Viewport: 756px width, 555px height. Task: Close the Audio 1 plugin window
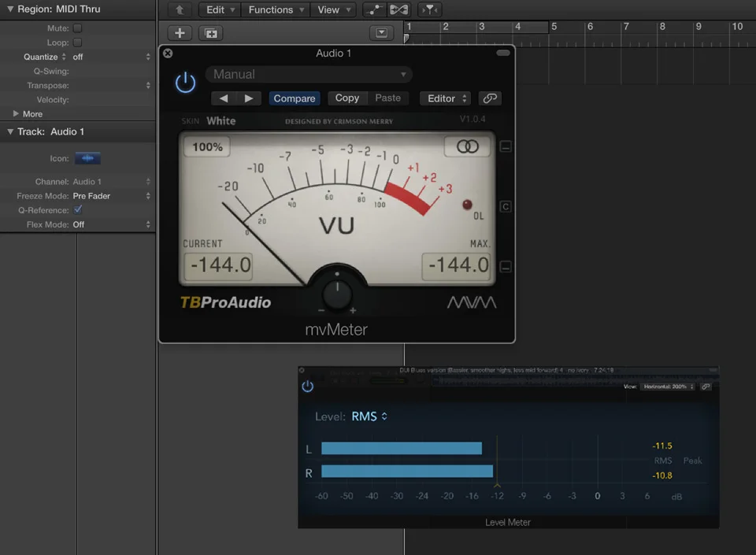pos(168,53)
